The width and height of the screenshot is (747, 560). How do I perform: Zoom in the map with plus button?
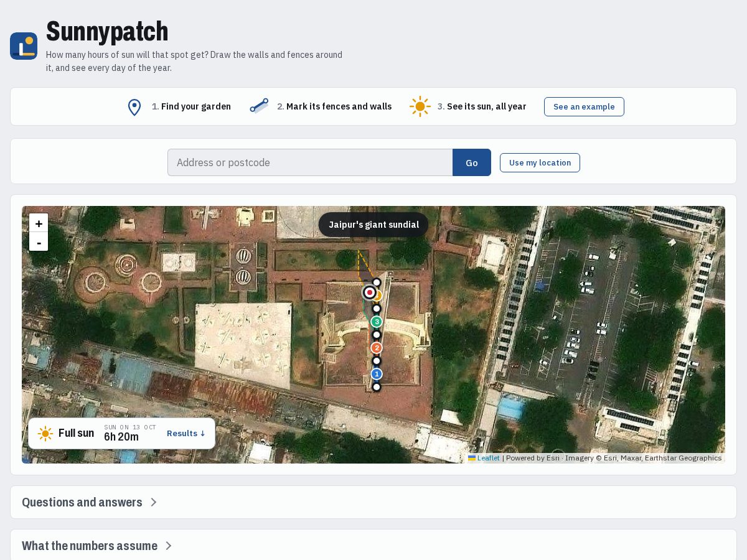pyautogui.click(x=39, y=223)
